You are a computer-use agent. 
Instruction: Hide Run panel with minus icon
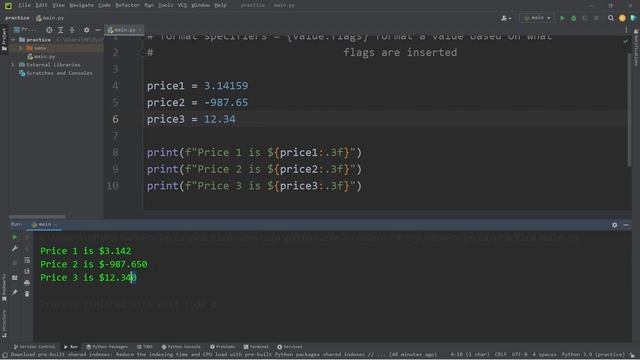click(x=626, y=225)
